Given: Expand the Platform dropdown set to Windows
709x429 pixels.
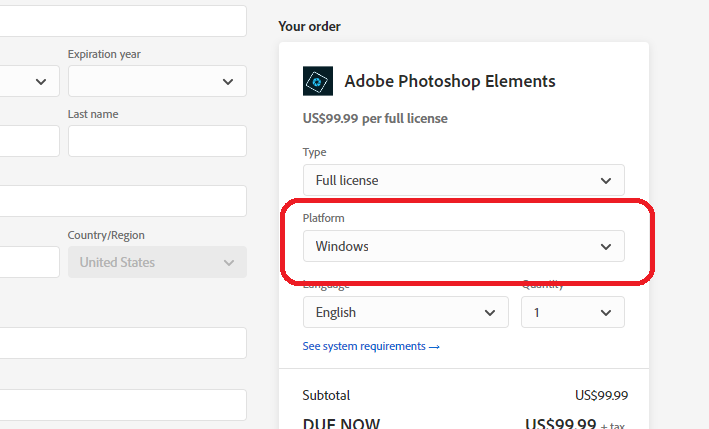Looking at the screenshot, I should pos(463,246).
